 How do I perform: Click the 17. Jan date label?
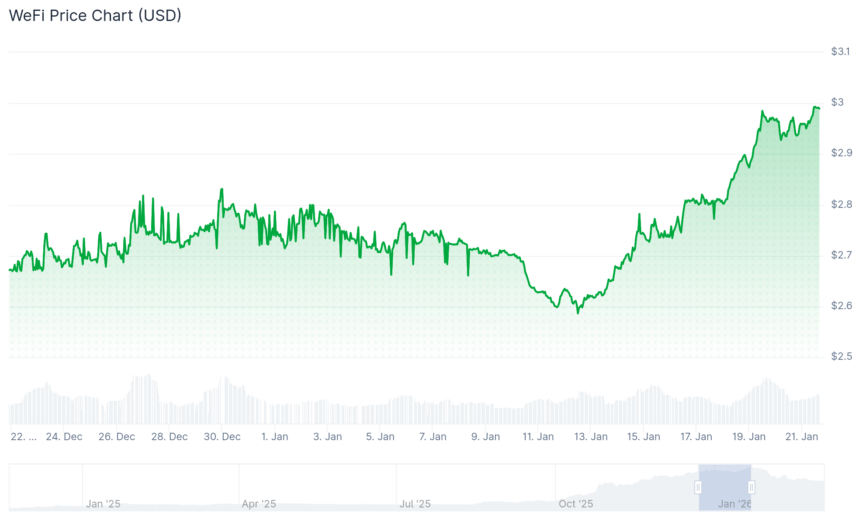696,437
